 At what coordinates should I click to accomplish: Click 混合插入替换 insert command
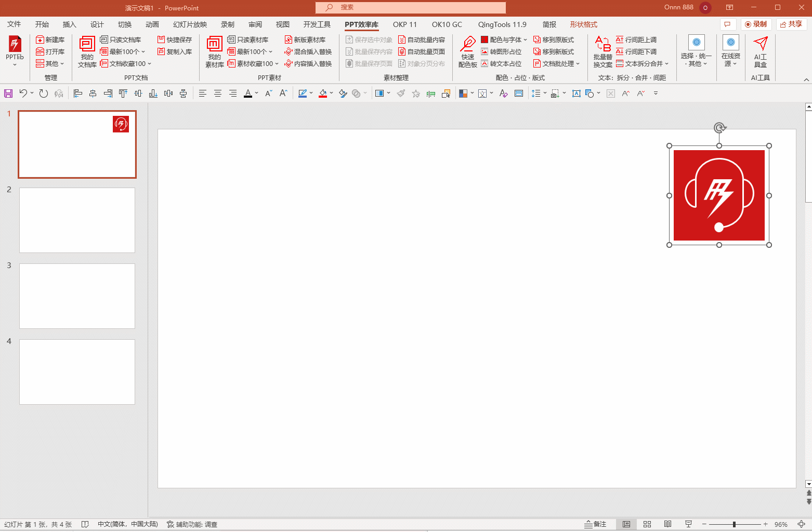coord(308,51)
